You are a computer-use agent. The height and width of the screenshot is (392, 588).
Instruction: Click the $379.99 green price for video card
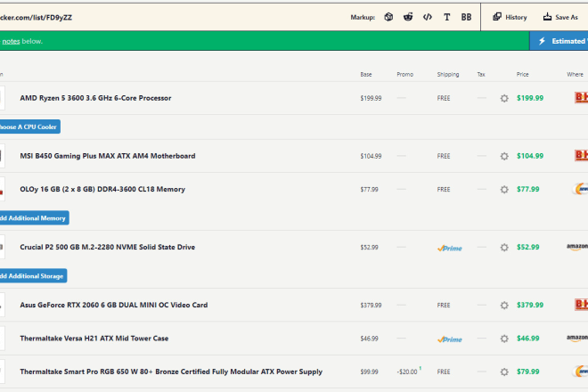coord(530,305)
